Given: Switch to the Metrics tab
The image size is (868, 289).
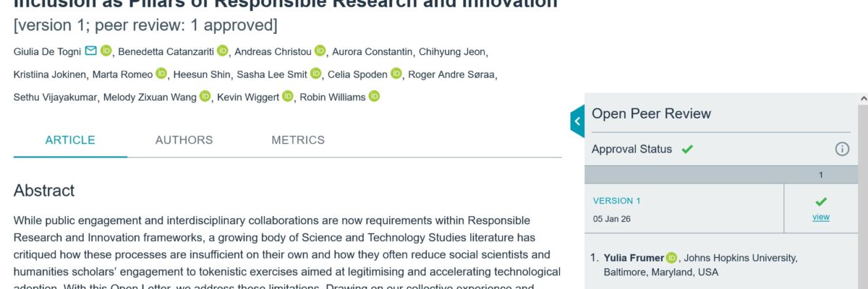Looking at the screenshot, I should pyautogui.click(x=298, y=140).
